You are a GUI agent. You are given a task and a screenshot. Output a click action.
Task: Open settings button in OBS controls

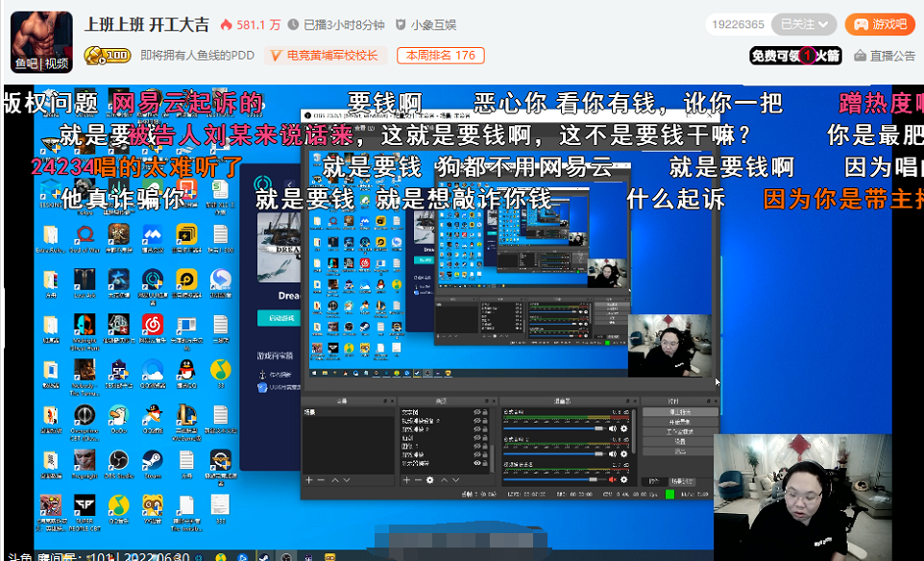click(680, 441)
